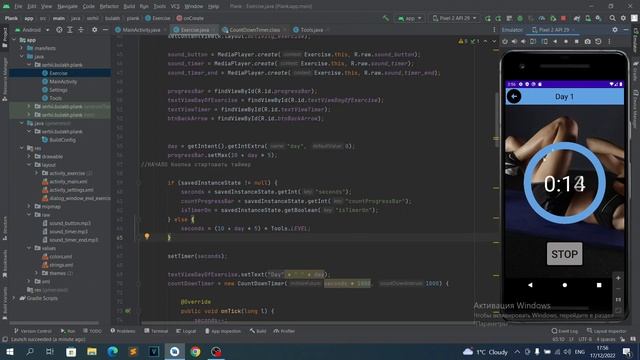This screenshot has width=640, height=360.
Task: Open emulator extended controls three dots
Action: coord(609,41)
